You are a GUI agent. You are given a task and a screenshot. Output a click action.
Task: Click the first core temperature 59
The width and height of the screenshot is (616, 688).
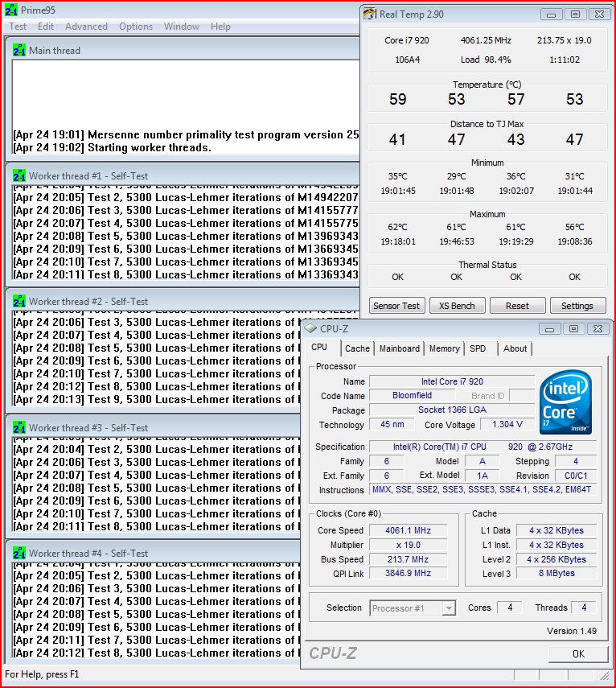[x=398, y=99]
